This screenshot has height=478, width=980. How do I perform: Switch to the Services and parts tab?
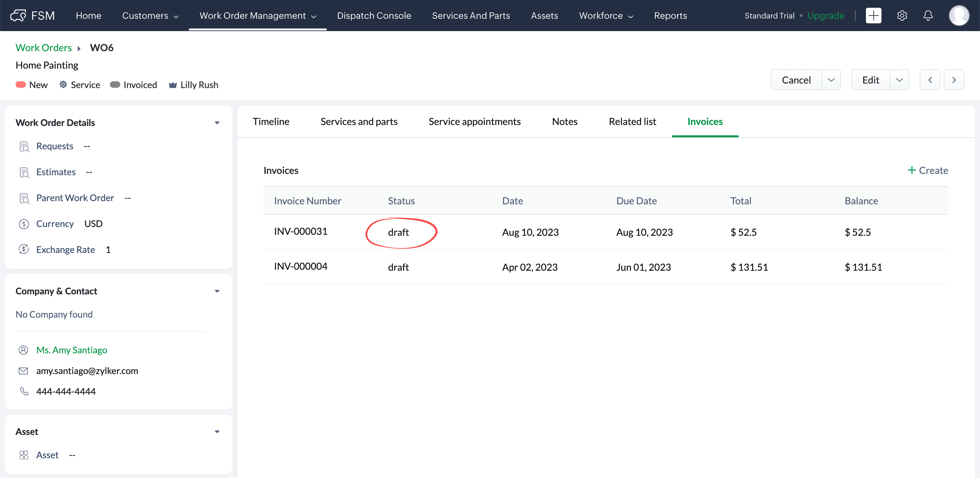tap(359, 122)
